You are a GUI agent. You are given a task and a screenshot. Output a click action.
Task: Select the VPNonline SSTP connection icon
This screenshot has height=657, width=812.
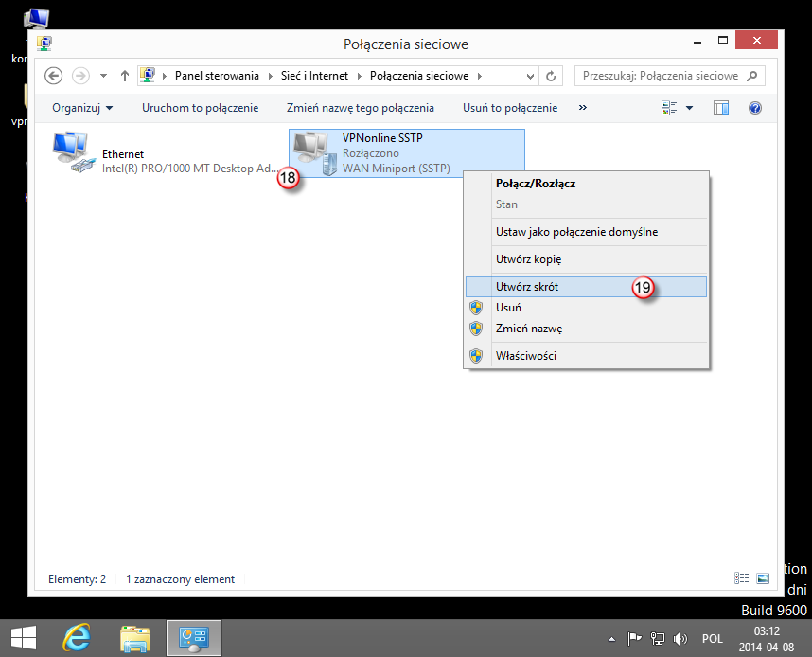click(315, 153)
